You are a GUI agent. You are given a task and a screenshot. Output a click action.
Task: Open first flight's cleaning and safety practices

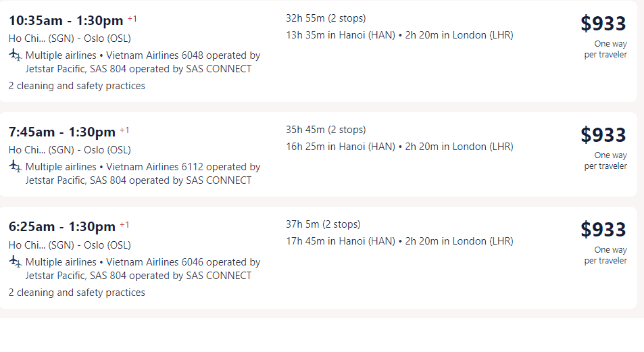point(77,86)
